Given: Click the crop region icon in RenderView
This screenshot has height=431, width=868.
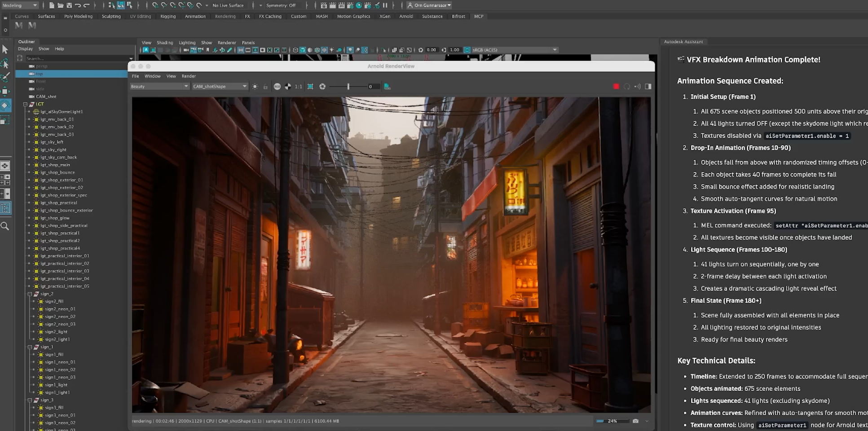Looking at the screenshot, I should pos(310,87).
